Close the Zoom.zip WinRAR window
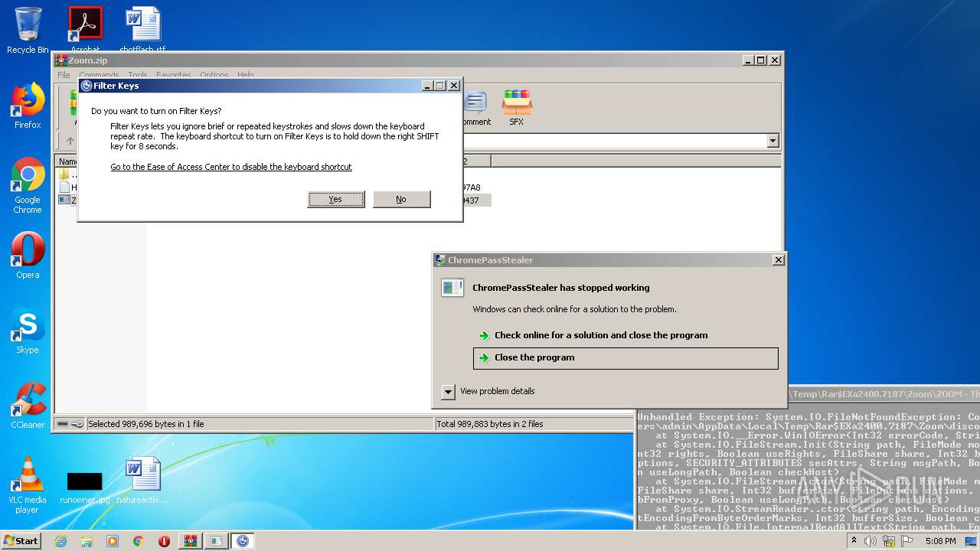Image resolution: width=980 pixels, height=551 pixels. (774, 60)
